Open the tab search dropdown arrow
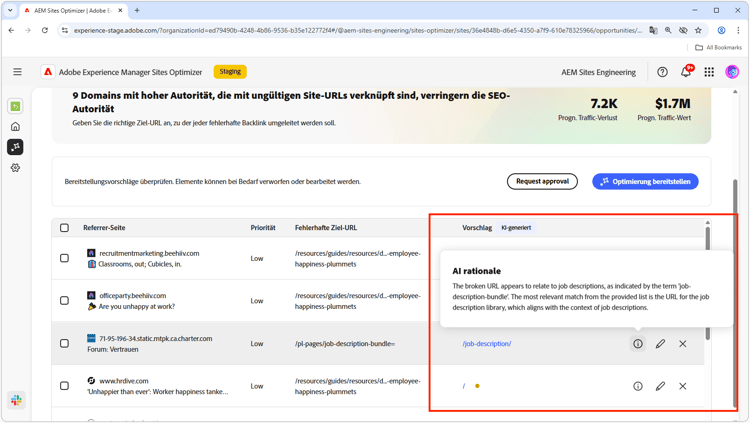Screen dimensions: 750x423 [10, 10]
